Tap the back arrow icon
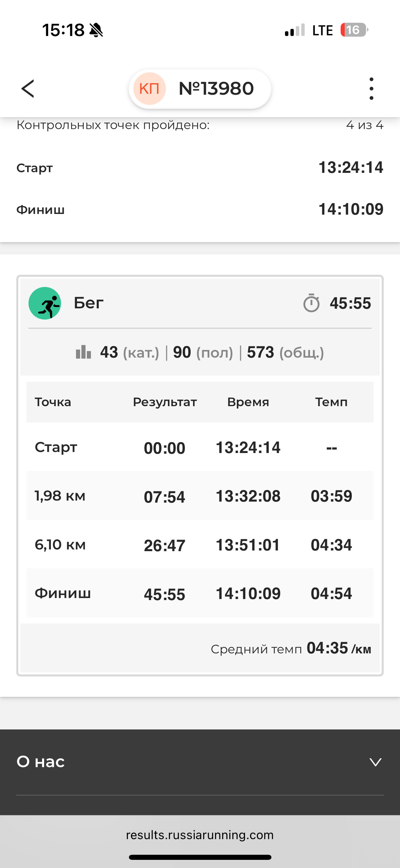This screenshot has height=868, width=400. [28, 89]
